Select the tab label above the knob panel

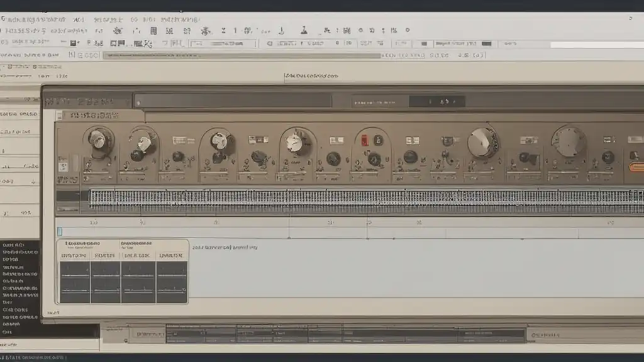tap(95, 116)
